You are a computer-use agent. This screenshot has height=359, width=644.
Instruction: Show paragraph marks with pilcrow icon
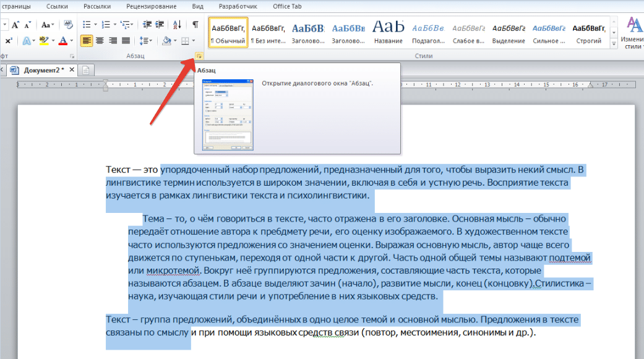pos(195,25)
